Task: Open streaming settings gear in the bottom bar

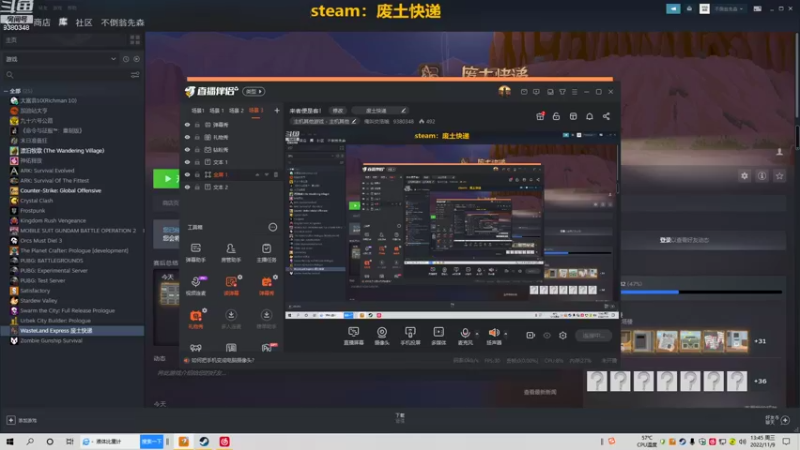Action: pyautogui.click(x=563, y=335)
